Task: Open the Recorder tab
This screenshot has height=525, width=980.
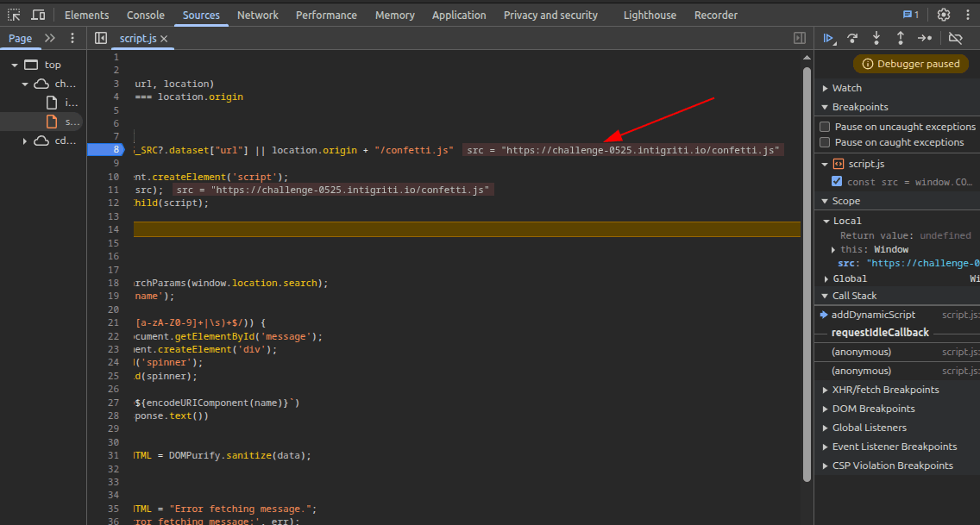Action: point(716,15)
